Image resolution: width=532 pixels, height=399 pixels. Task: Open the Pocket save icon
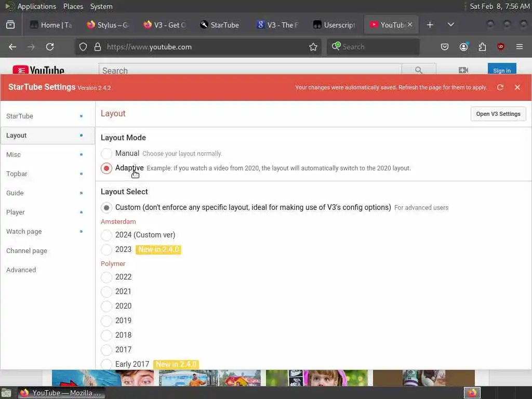(445, 47)
